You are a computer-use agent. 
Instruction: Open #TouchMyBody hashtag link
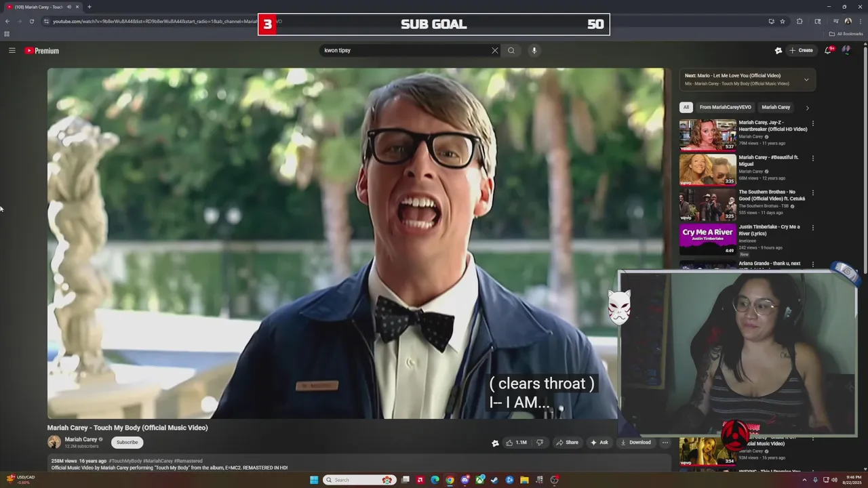(x=125, y=461)
